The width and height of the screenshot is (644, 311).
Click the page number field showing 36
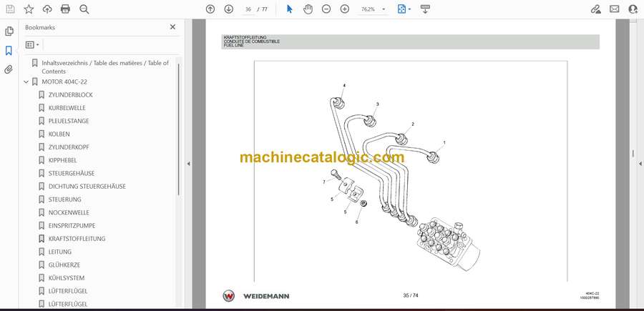248,9
